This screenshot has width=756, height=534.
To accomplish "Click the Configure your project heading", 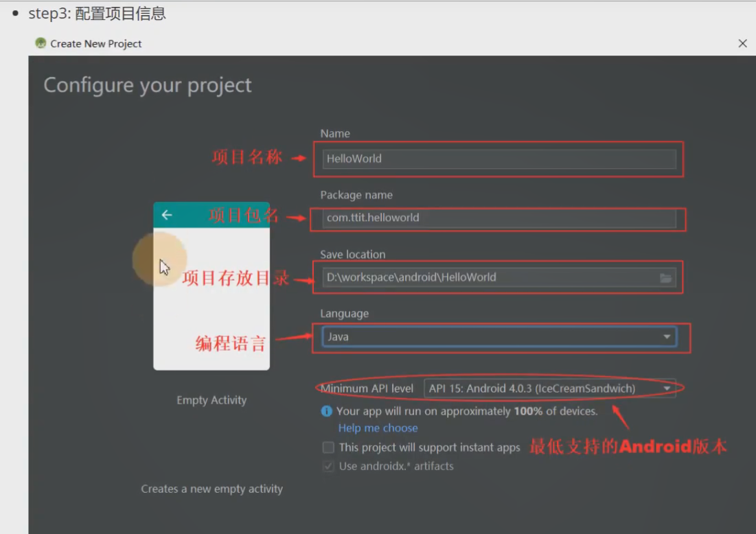I will pos(148,85).
